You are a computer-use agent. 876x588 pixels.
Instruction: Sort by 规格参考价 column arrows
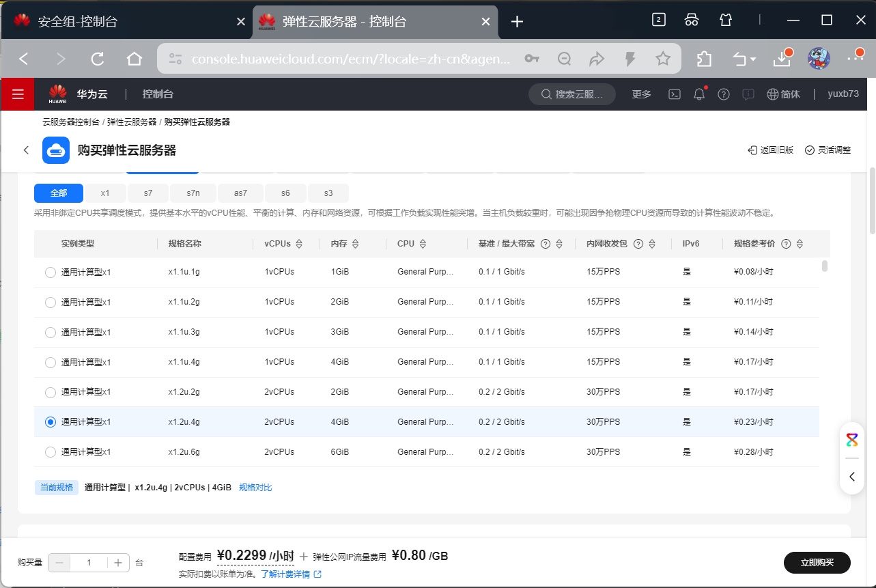point(800,244)
